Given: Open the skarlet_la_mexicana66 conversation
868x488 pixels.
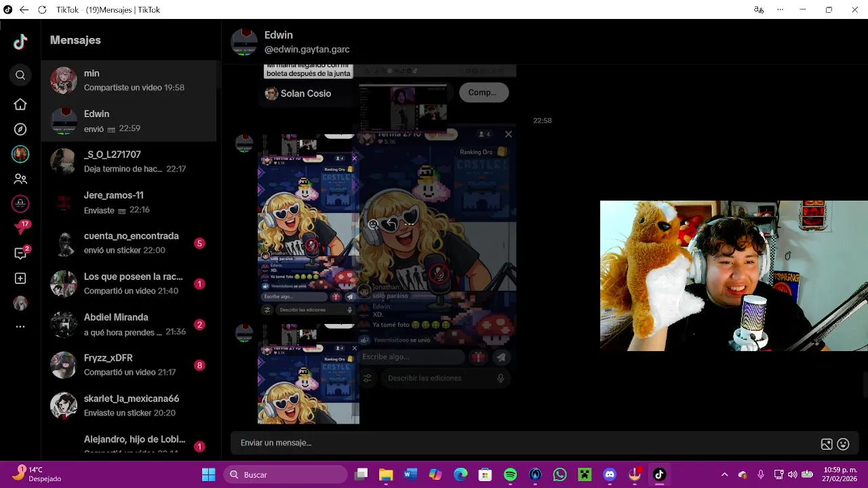Looking at the screenshot, I should coord(129,405).
